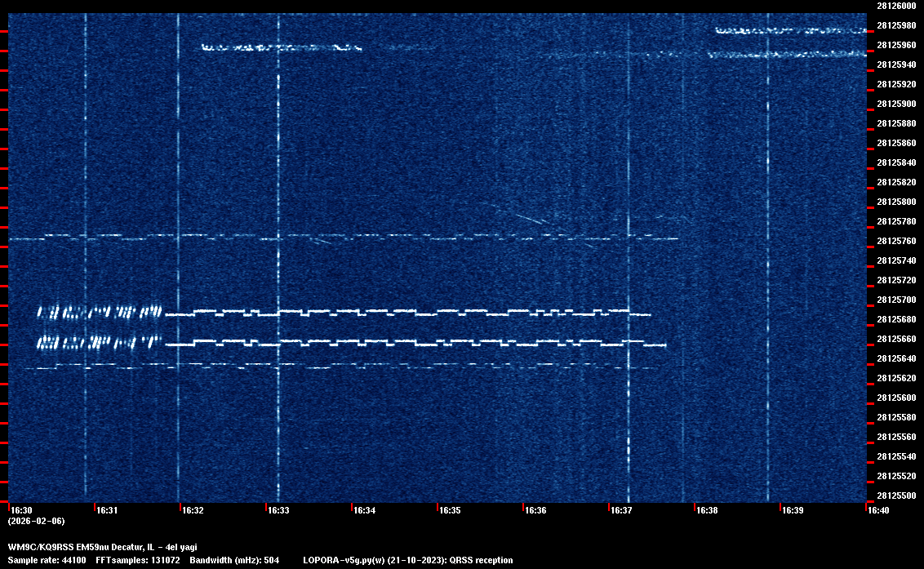
Task: Click the 28125860 frequency scale value
Action: pos(895,143)
